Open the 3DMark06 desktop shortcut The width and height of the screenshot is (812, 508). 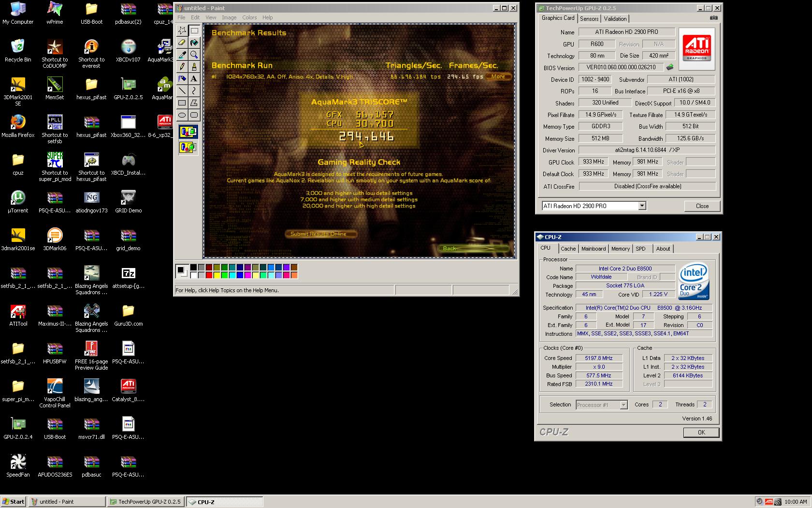pos(55,239)
